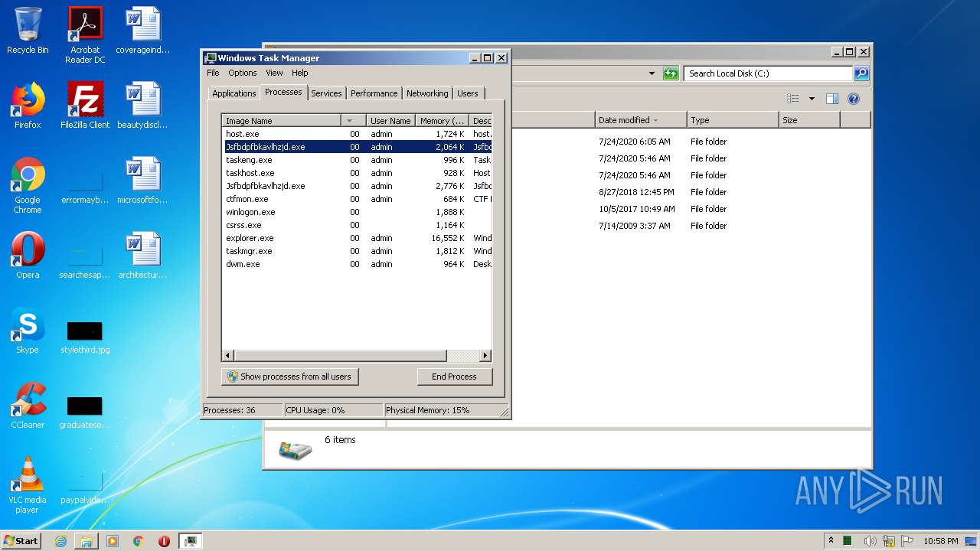The width and height of the screenshot is (980, 551).
Task: Open Internet Explorer in the taskbar
Action: 60,541
